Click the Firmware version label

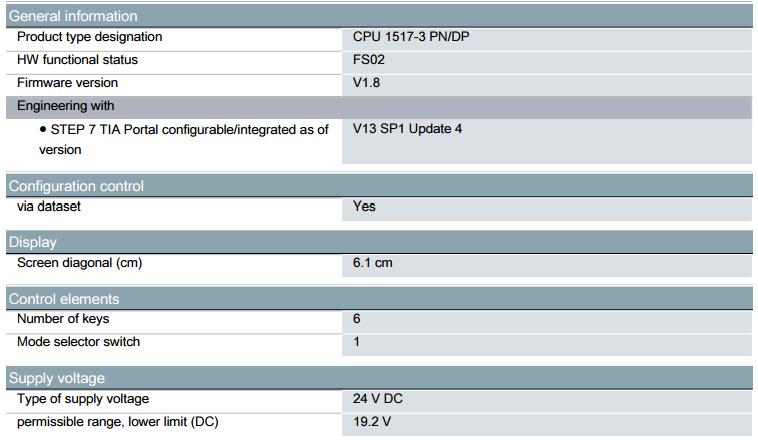point(67,83)
